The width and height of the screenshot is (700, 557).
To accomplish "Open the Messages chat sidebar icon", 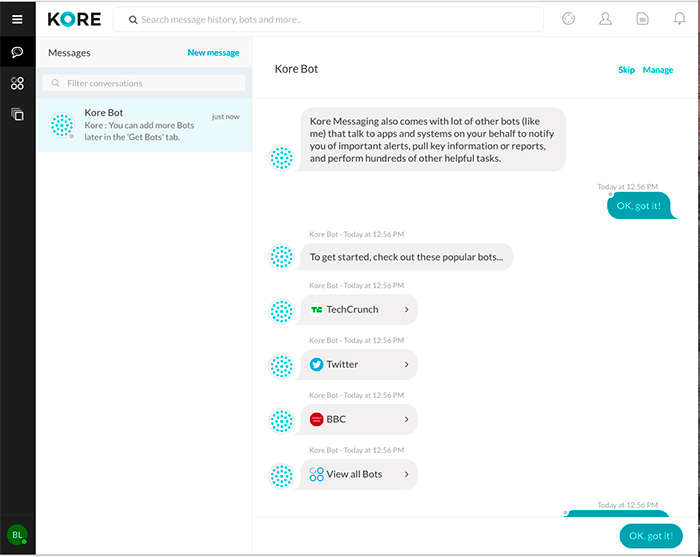I will (x=17, y=52).
